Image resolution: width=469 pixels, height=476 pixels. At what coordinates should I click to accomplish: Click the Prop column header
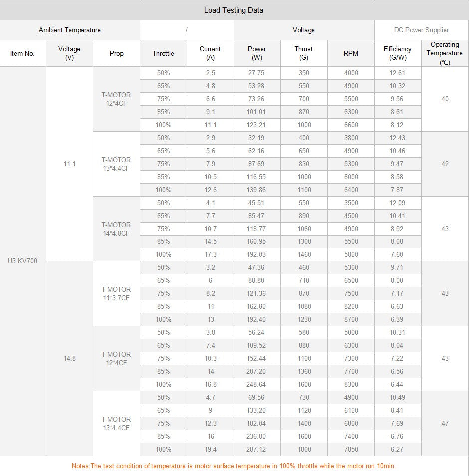pos(116,53)
